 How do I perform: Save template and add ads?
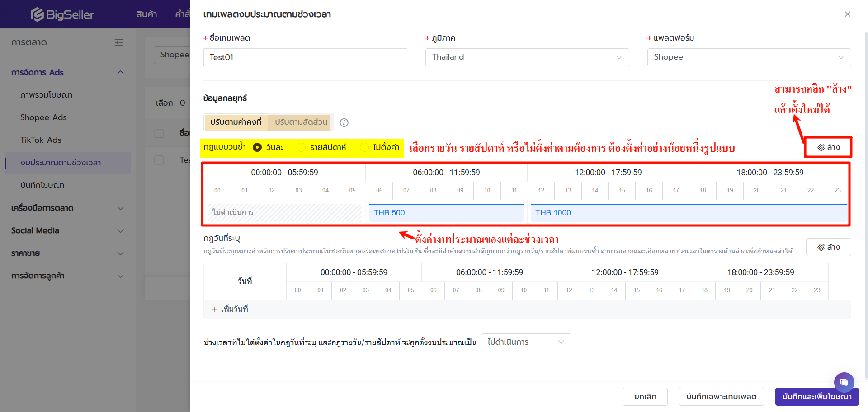pyautogui.click(x=816, y=397)
